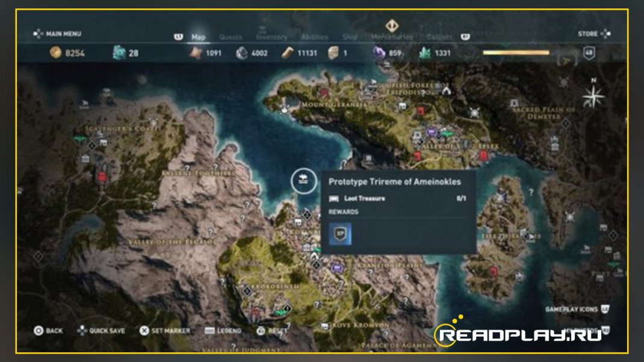Screen dimensions: 644x362
Task: Click the L1 previous-tab bumper icon
Action: pos(178,37)
